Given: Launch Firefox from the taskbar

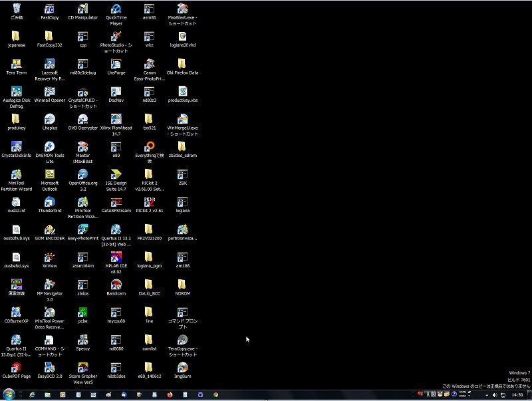Looking at the screenshot, I should [170, 394].
